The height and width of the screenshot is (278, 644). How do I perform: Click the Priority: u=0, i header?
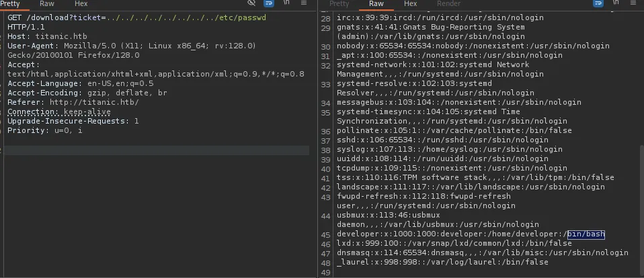45,131
